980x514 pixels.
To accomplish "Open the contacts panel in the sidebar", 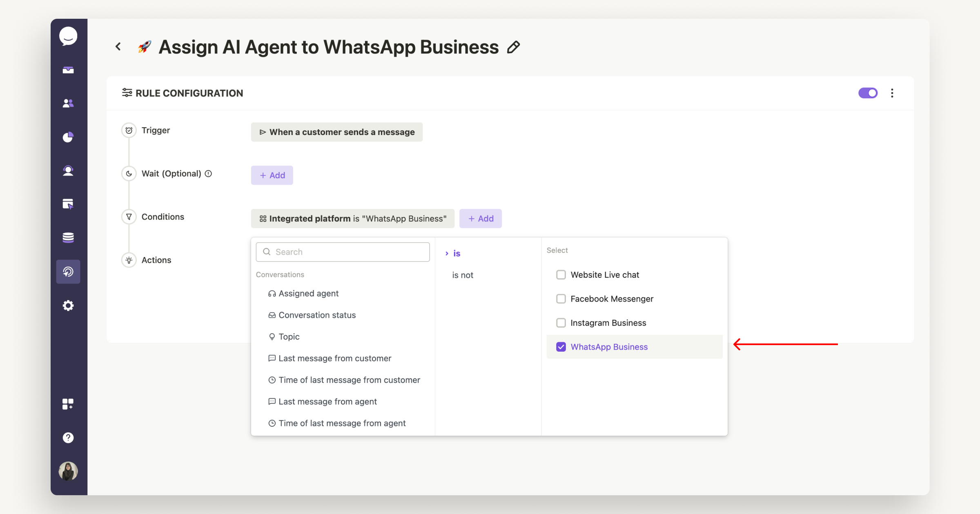I will tap(68, 103).
